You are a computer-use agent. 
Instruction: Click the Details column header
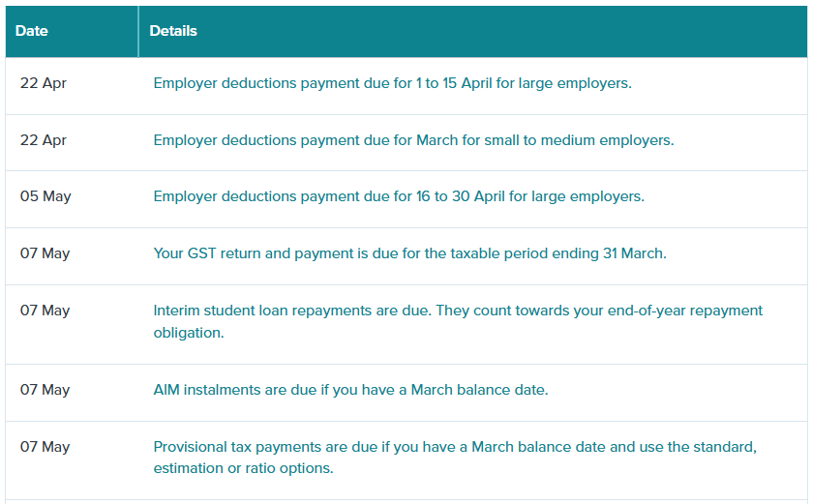click(x=173, y=31)
